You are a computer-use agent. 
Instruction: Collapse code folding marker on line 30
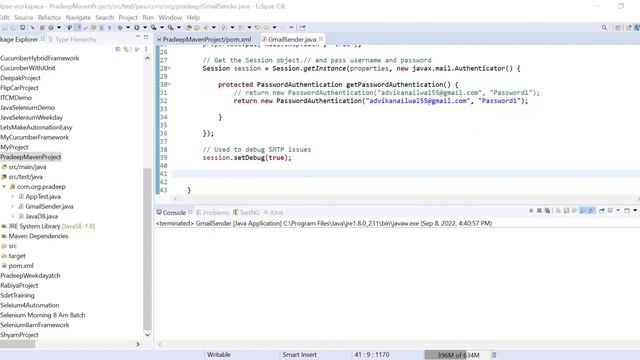coord(169,84)
